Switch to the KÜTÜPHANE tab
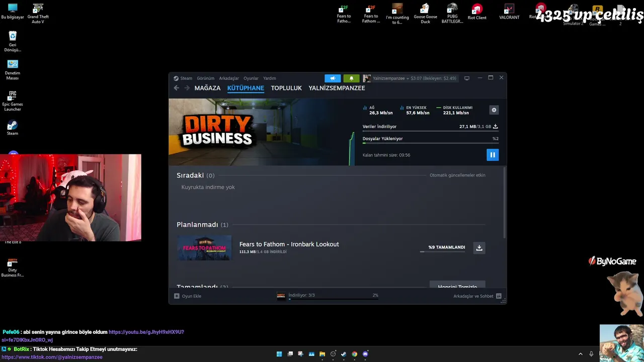 pos(246,88)
